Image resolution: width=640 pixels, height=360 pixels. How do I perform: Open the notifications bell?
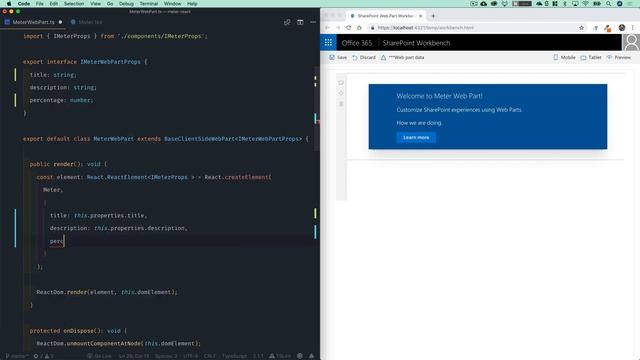[x=311, y=356]
